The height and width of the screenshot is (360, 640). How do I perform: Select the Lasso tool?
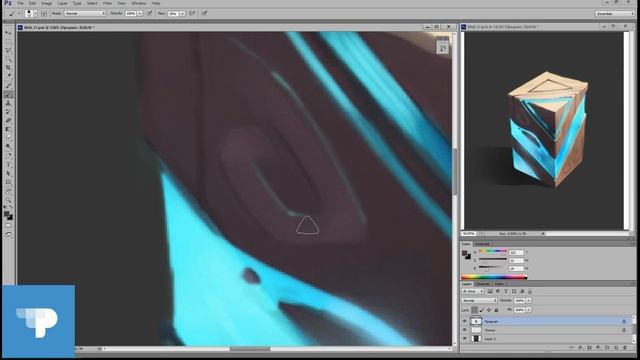pos(8,50)
